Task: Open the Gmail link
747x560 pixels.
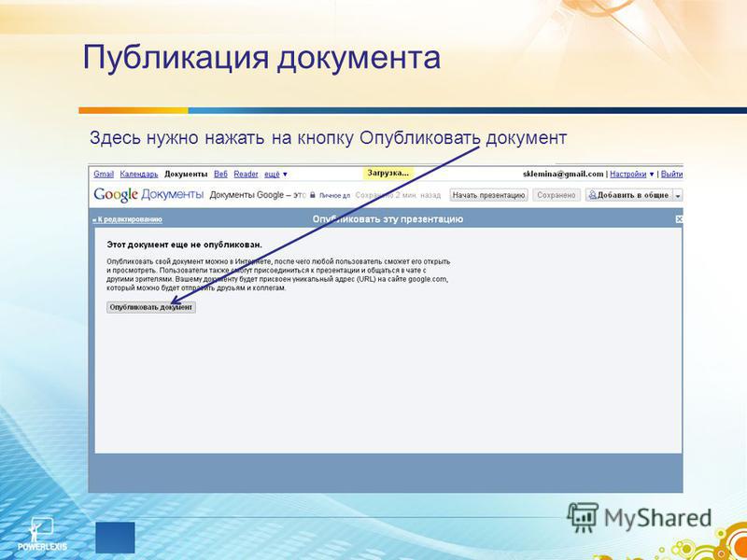Action: tap(104, 175)
